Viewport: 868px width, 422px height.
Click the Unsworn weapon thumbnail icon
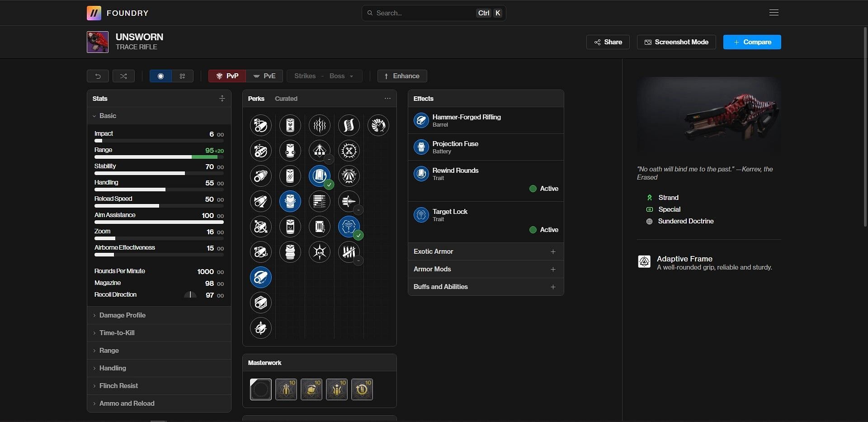pos(98,42)
